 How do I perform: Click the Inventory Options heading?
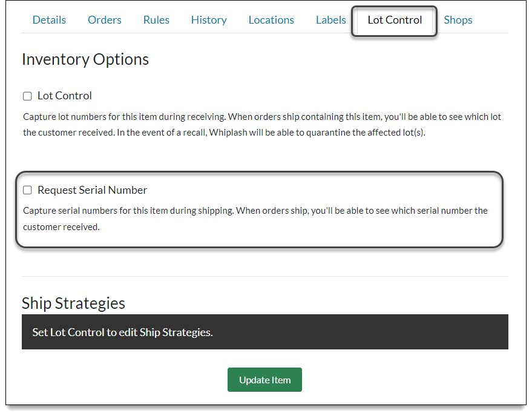coord(85,59)
